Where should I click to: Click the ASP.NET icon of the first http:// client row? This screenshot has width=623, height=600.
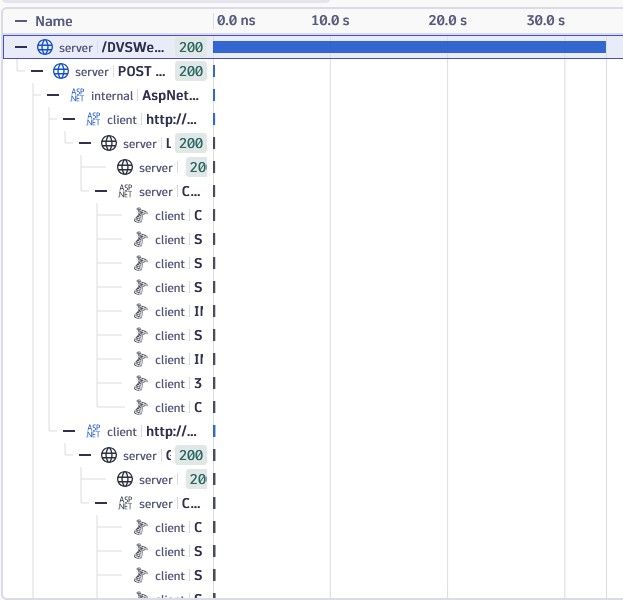(93, 119)
